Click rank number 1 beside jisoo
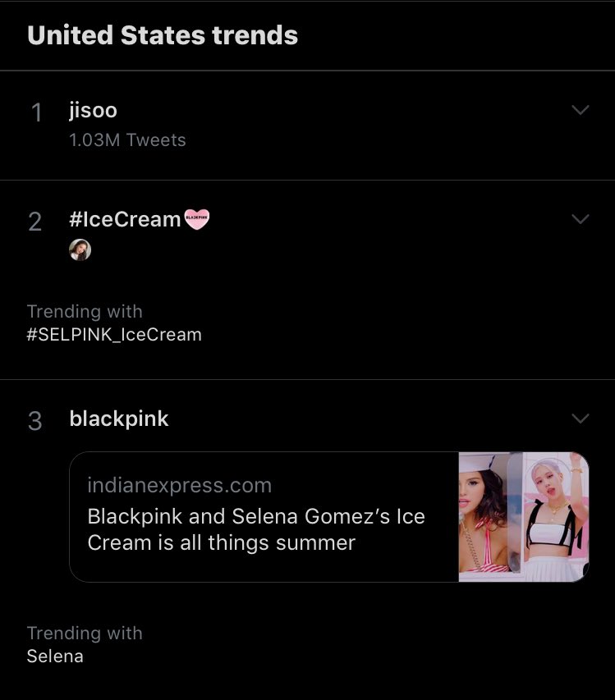 click(36, 112)
